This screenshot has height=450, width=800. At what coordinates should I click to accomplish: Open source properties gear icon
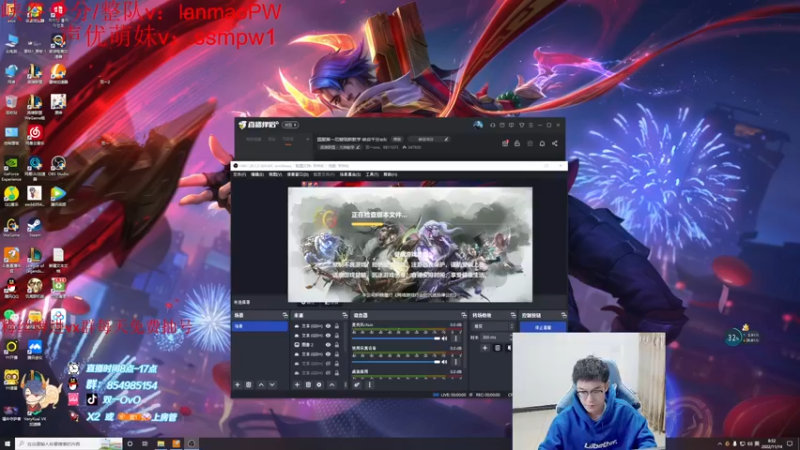[319, 385]
